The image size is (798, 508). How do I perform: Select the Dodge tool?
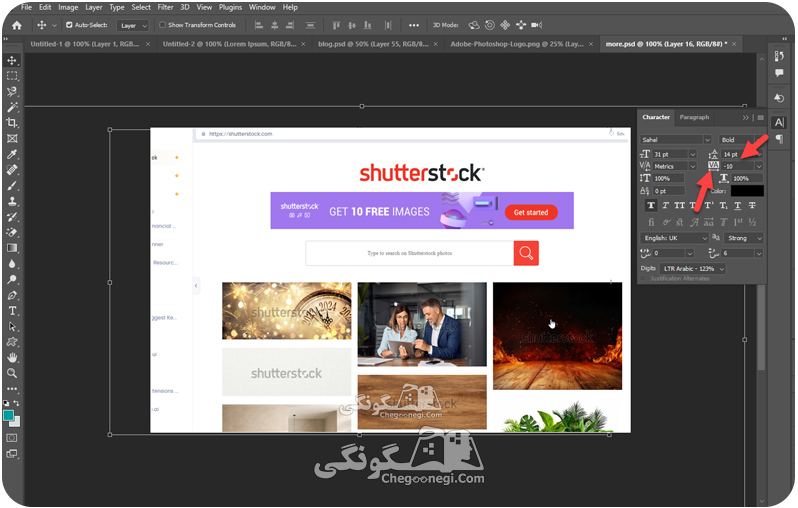pyautogui.click(x=12, y=279)
